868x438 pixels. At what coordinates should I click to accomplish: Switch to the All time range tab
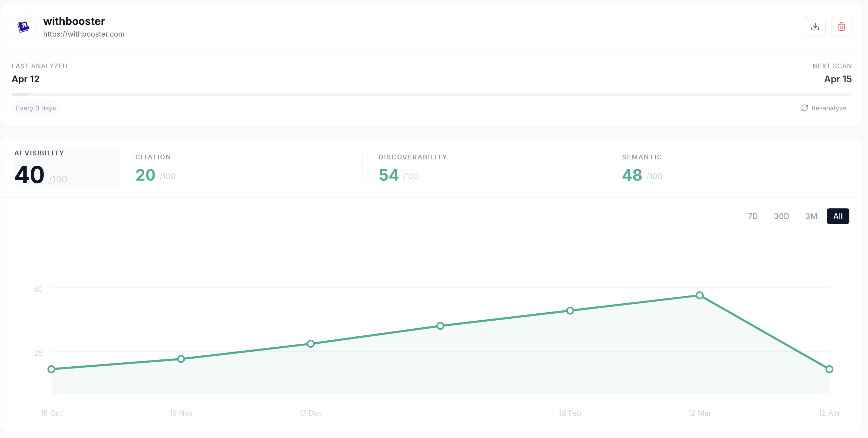(838, 216)
